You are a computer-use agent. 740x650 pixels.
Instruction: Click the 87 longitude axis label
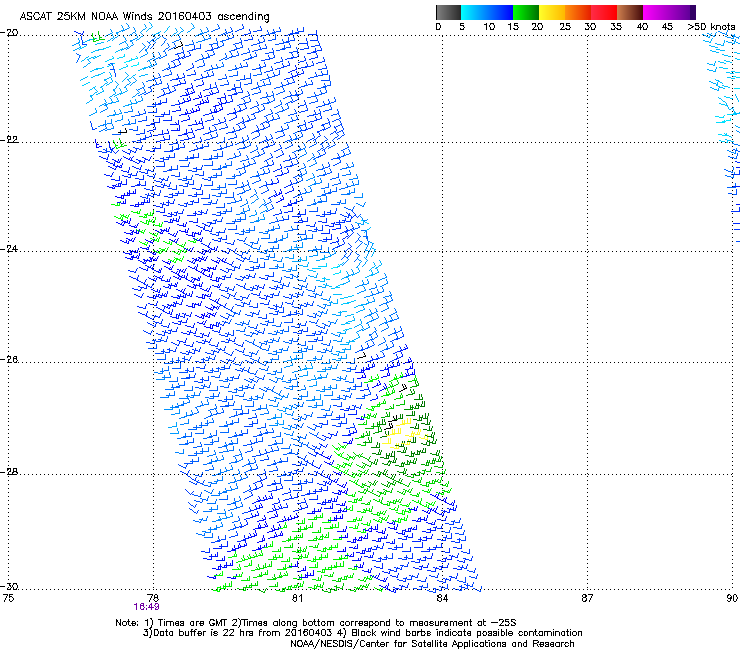[x=587, y=598]
